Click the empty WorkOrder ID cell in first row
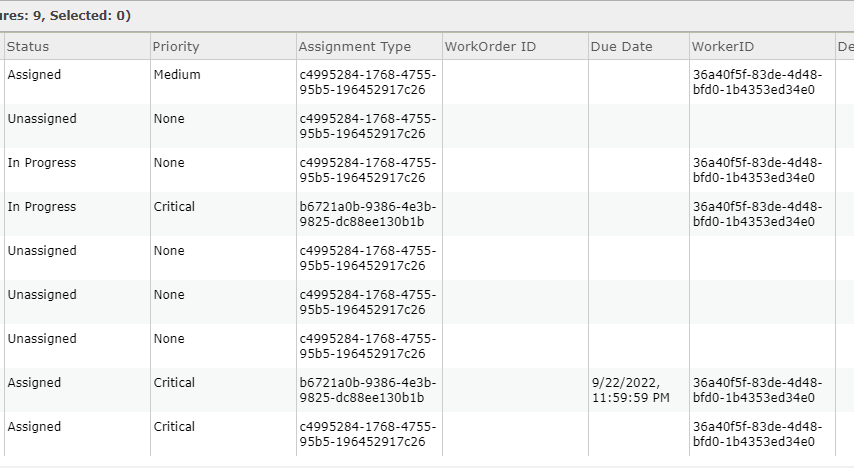The image size is (854, 468). pos(515,82)
